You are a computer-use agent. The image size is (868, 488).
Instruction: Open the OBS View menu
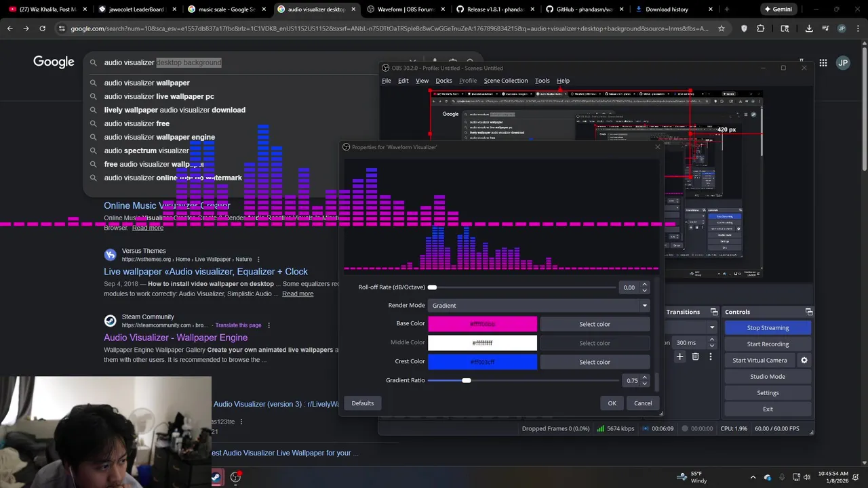point(422,81)
